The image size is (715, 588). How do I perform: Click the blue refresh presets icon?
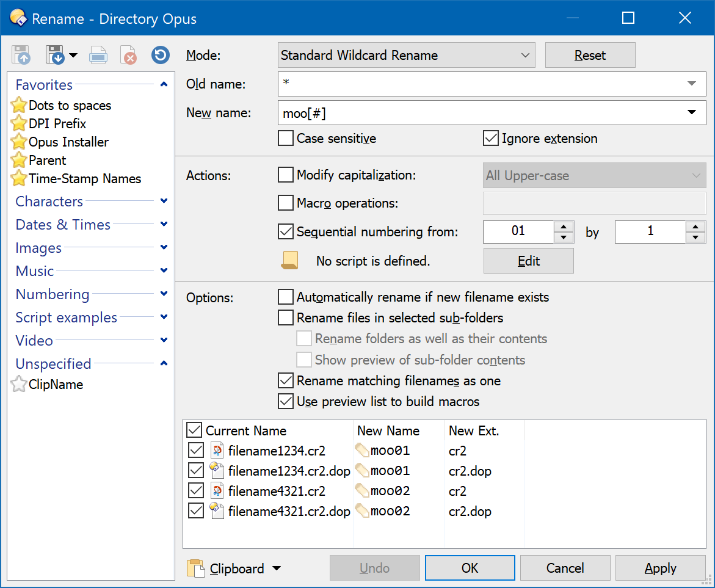pyautogui.click(x=161, y=55)
